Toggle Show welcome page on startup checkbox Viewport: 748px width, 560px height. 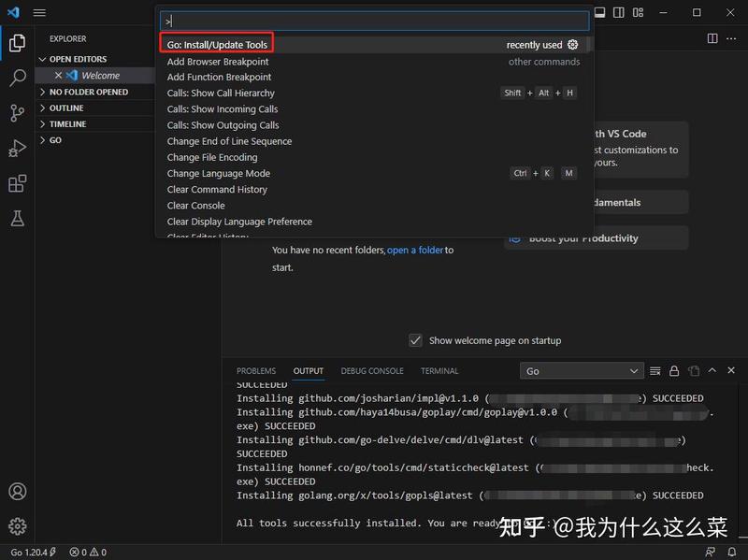(x=415, y=340)
